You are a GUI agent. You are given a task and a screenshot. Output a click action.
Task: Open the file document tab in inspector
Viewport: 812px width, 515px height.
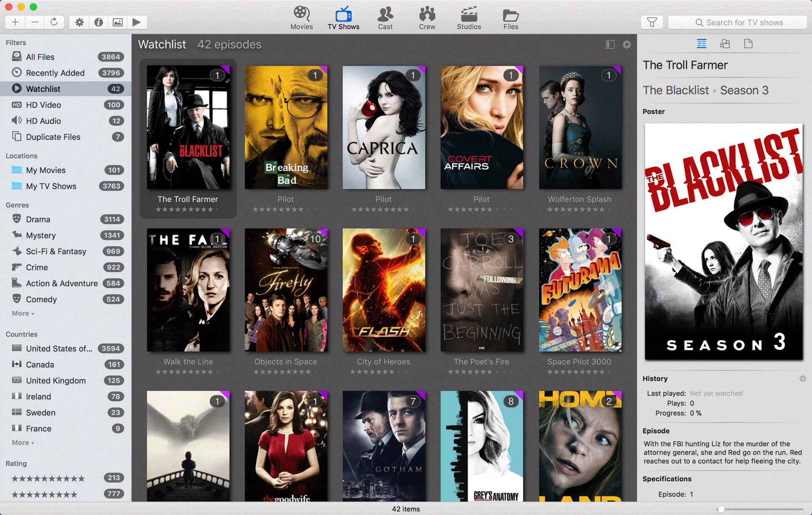pyautogui.click(x=748, y=44)
